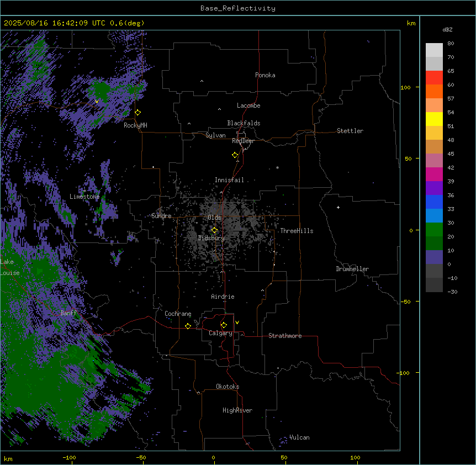
Task: Select the yellow diamond marker above Didsbury
Action: (214, 230)
